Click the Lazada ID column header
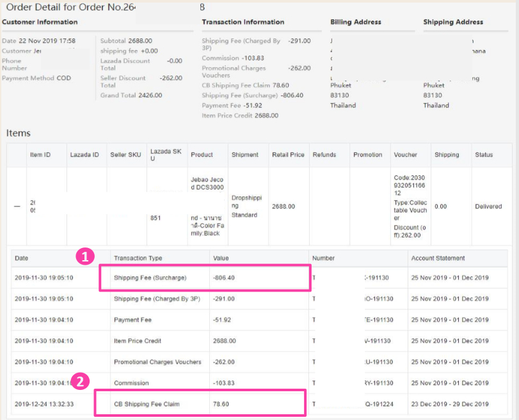This screenshot has height=420, width=519. 84,155
